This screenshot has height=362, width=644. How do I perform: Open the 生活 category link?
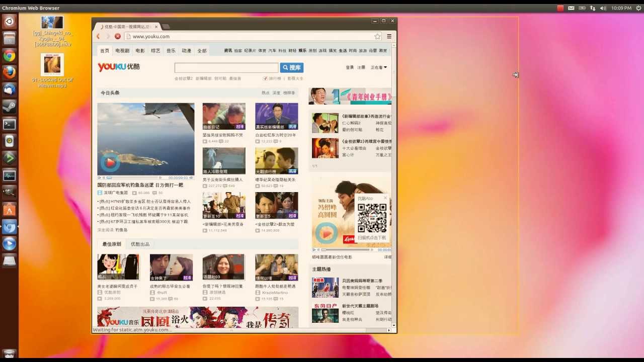[x=343, y=51]
